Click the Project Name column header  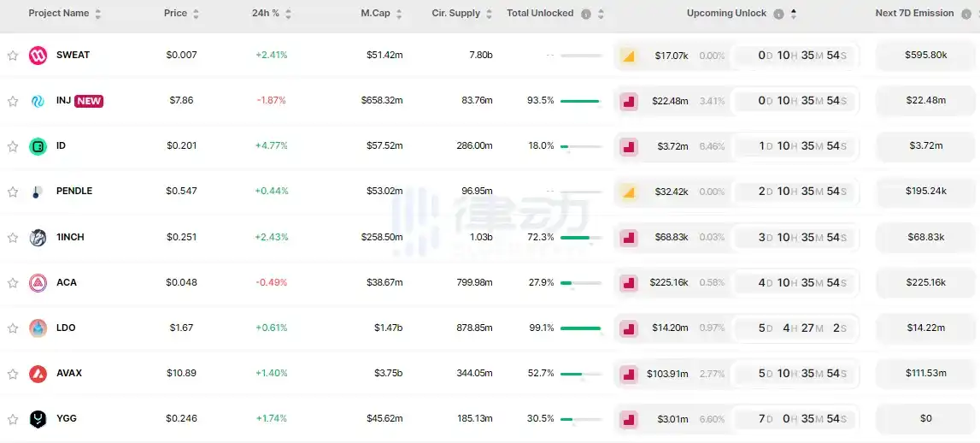tap(58, 14)
